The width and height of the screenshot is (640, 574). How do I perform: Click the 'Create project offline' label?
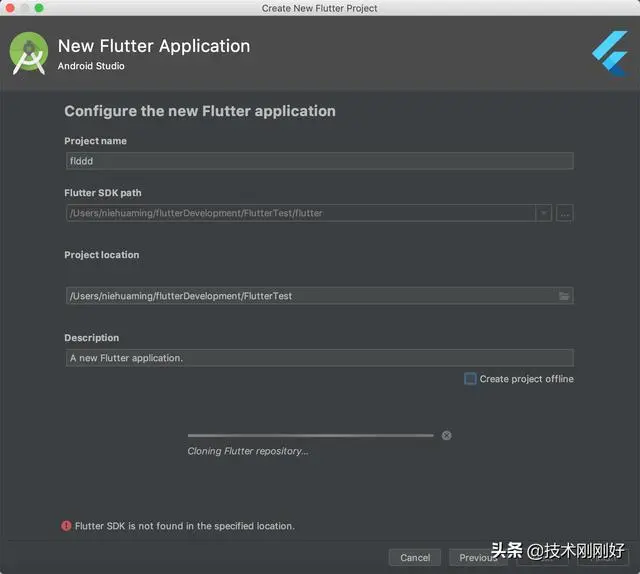(x=527, y=379)
